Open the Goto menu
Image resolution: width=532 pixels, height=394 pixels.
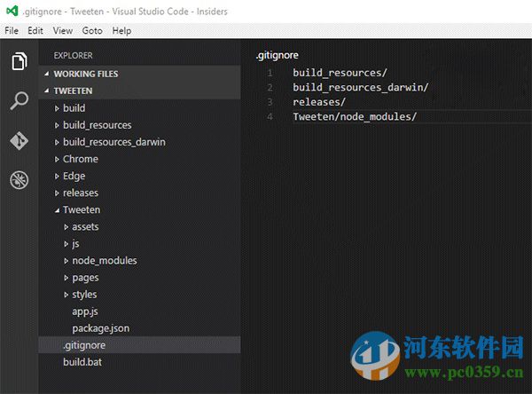92,31
